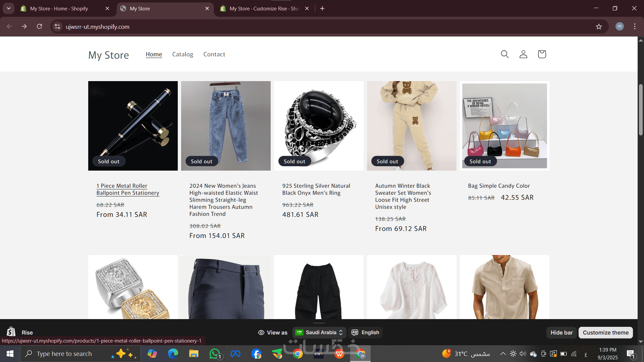
Task: Open 1 Piece Metal Roller Ballpoint Pen link
Action: pyautogui.click(x=127, y=189)
